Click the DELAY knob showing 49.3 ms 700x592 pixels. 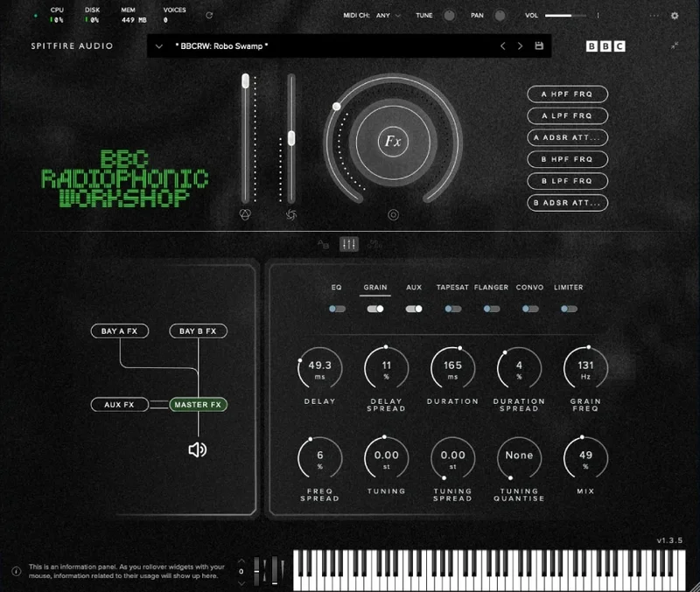click(319, 369)
